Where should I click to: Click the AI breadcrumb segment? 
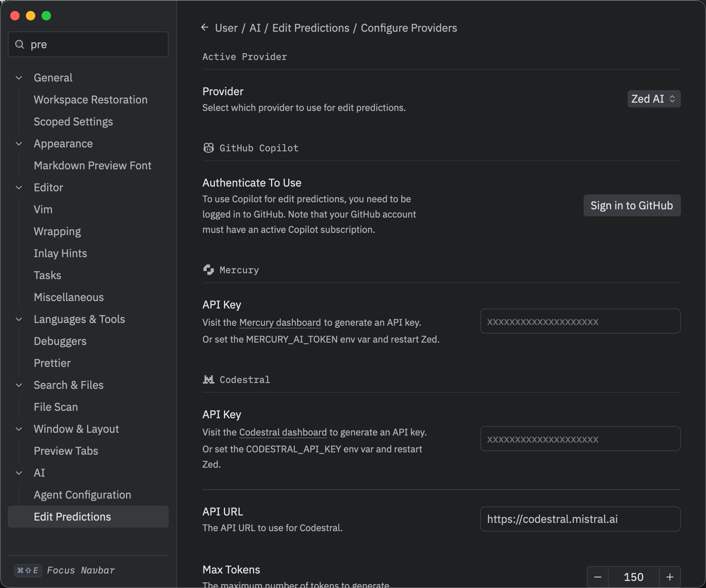(x=255, y=28)
